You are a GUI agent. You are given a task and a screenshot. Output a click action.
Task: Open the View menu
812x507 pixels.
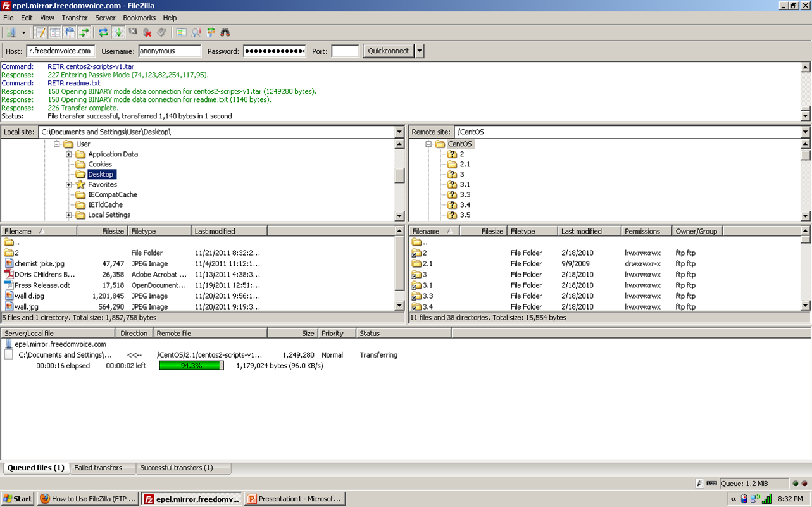[x=47, y=18]
